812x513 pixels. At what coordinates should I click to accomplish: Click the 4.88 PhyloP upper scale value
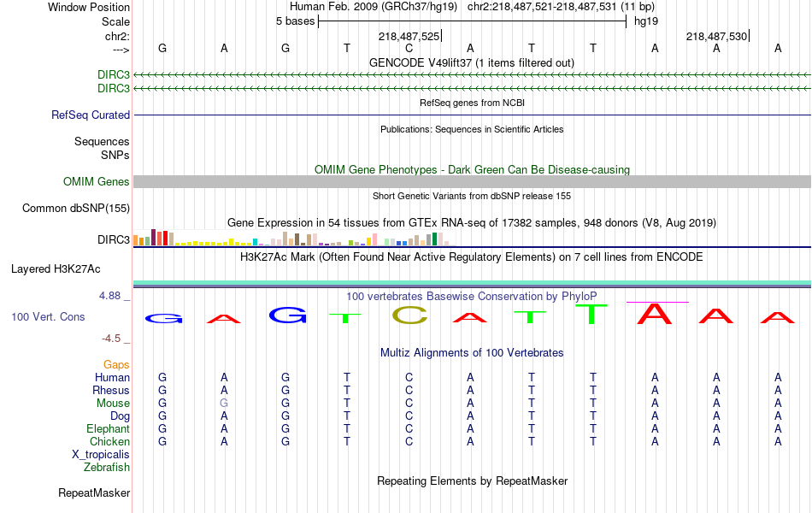coord(109,296)
